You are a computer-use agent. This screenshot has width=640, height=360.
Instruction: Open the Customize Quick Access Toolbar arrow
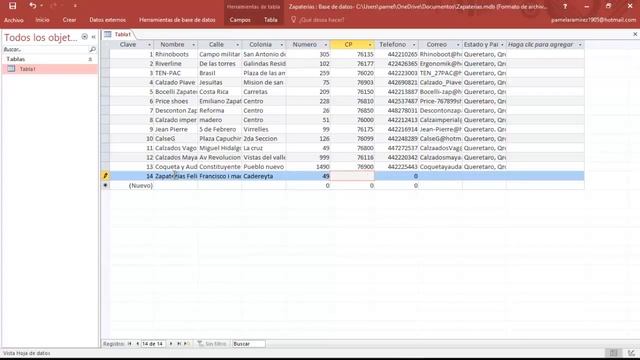pyautogui.click(x=75, y=6)
